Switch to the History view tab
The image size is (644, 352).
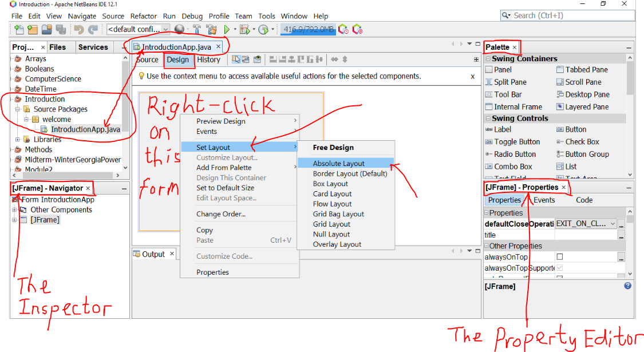pyautogui.click(x=208, y=60)
